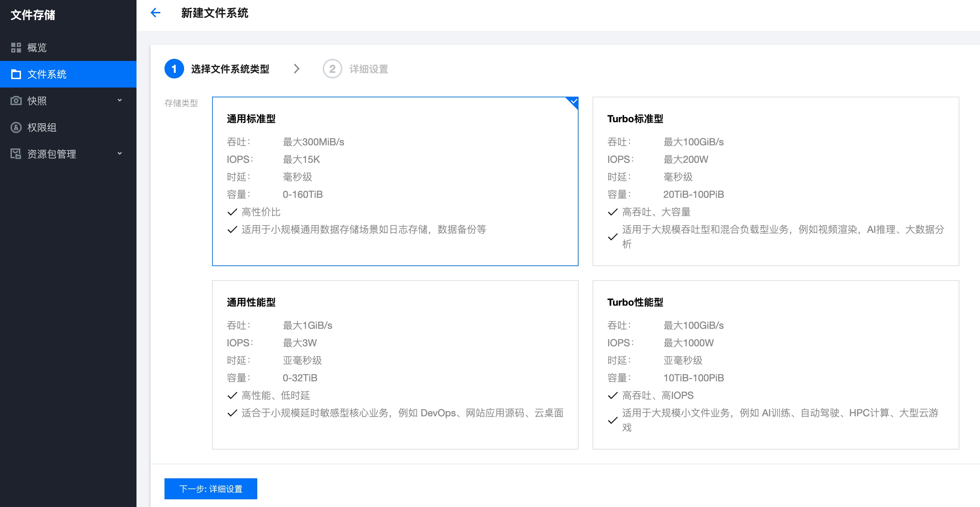Click the 最大15K IOPS value
This screenshot has height=507, width=980.
(x=301, y=159)
